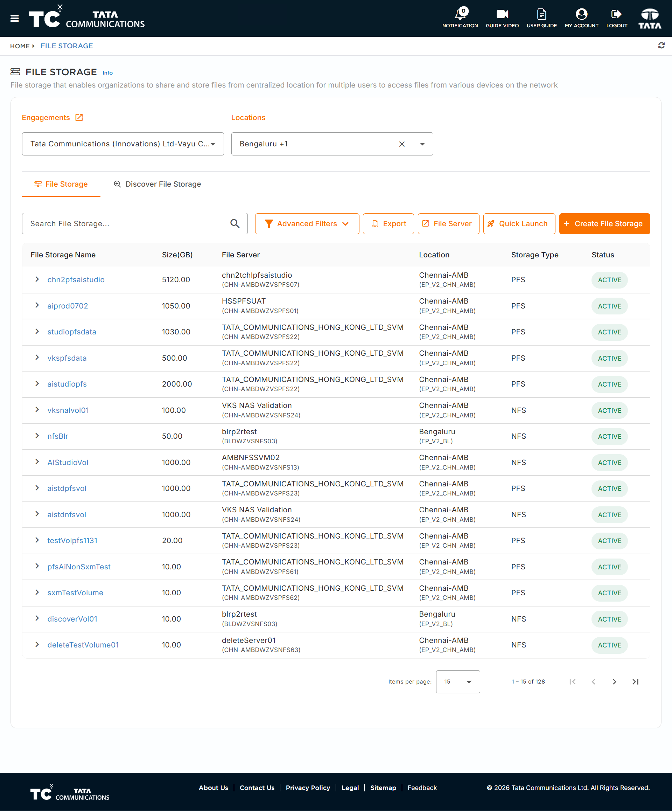Go to HOME breadcrumb
The image size is (672, 811).
pyautogui.click(x=20, y=46)
